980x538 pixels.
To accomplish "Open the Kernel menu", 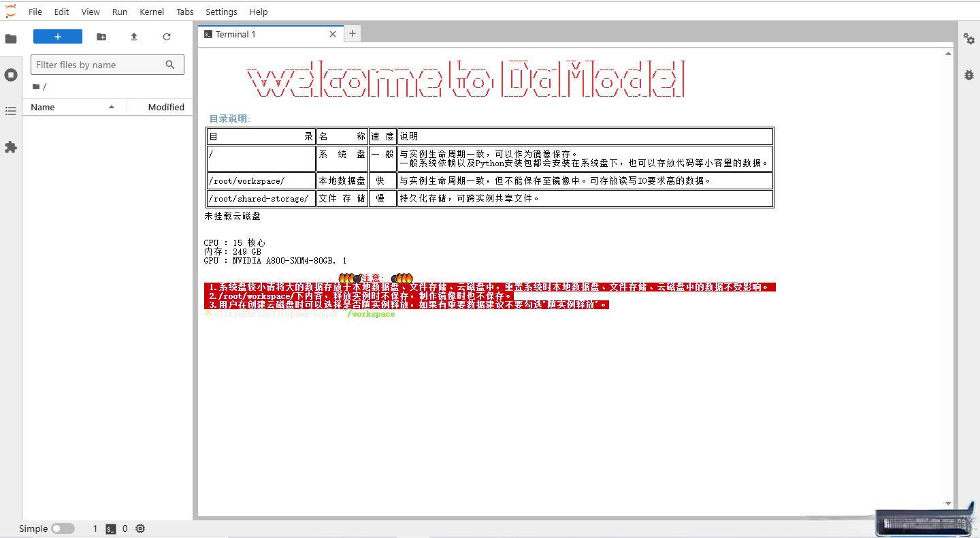I will tap(152, 12).
